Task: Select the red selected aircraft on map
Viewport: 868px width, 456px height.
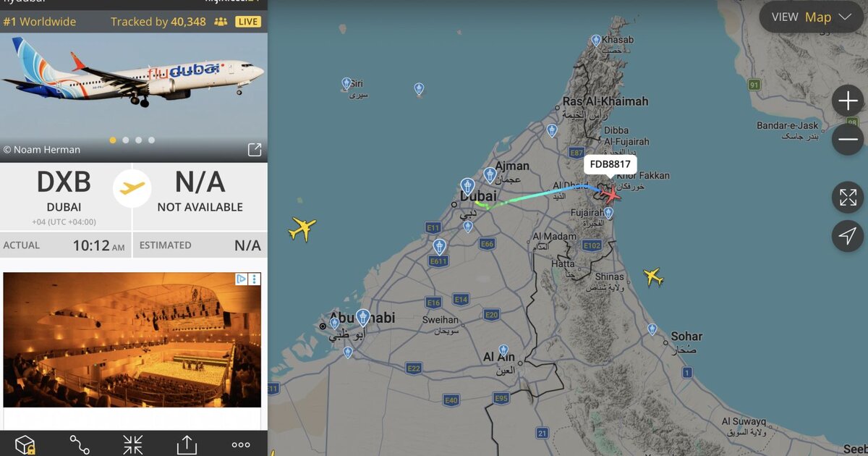Action: click(x=610, y=193)
